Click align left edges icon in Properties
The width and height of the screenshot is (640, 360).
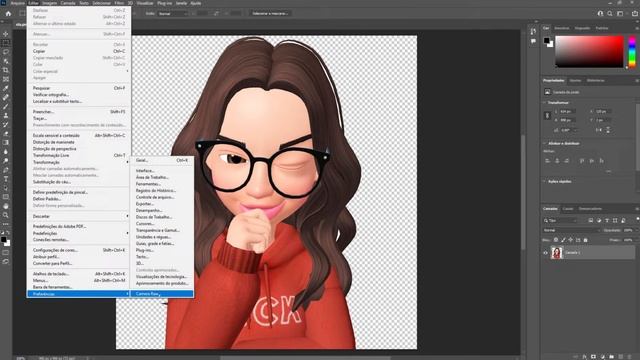[x=548, y=161]
